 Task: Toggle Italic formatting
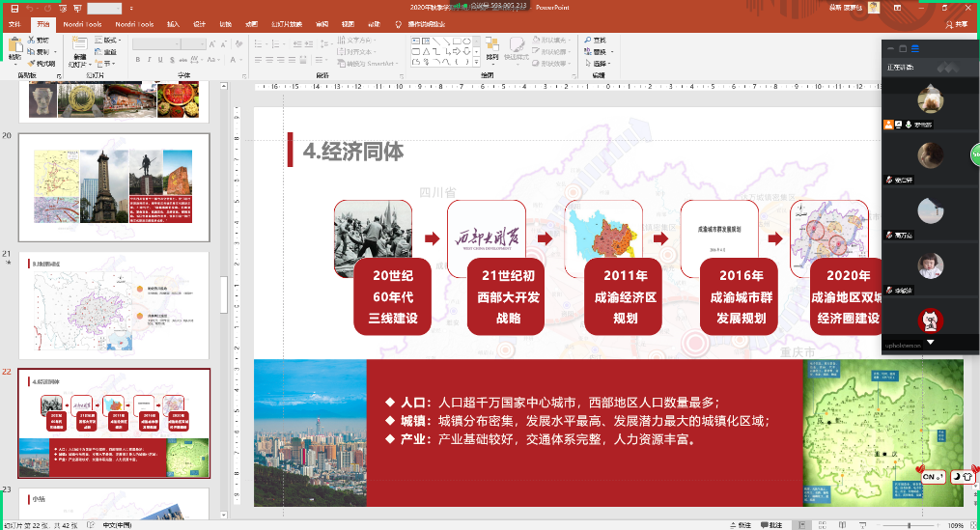click(149, 60)
